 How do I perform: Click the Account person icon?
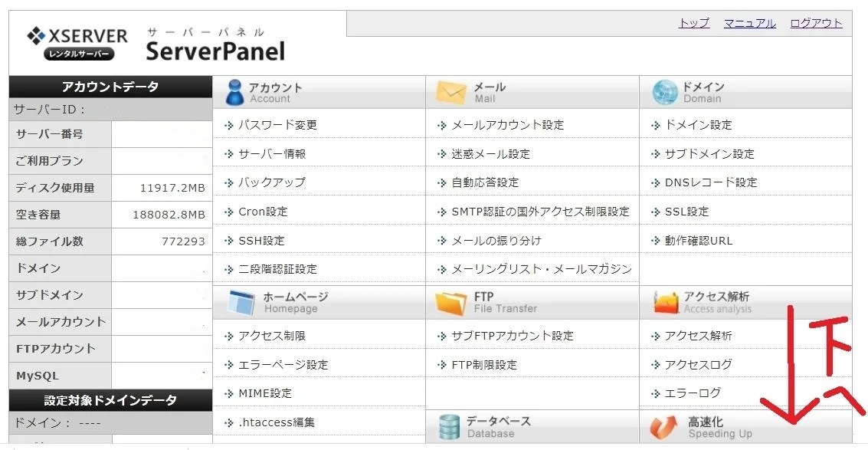pyautogui.click(x=235, y=92)
